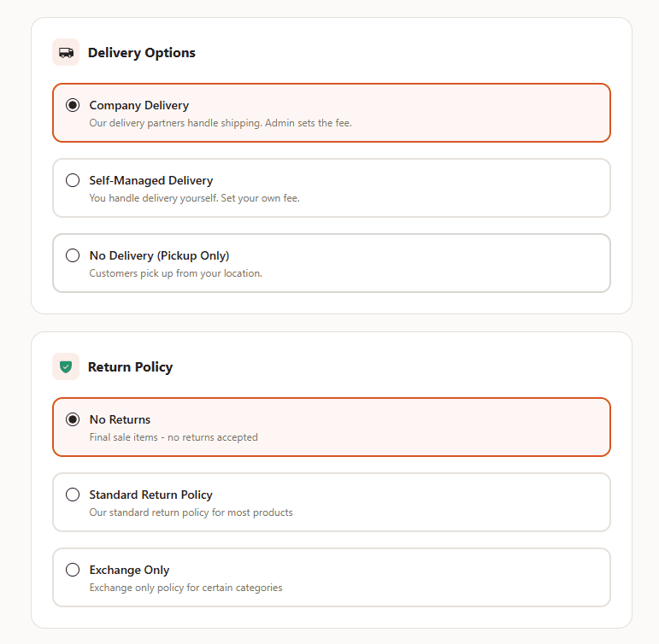Screen dimensions: 659x644
Task: Click the green shield return policy icon
Action: [x=66, y=367]
